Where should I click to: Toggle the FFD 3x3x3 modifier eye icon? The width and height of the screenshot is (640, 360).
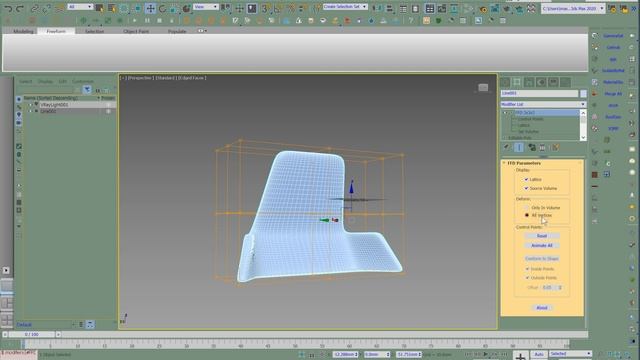pos(505,113)
